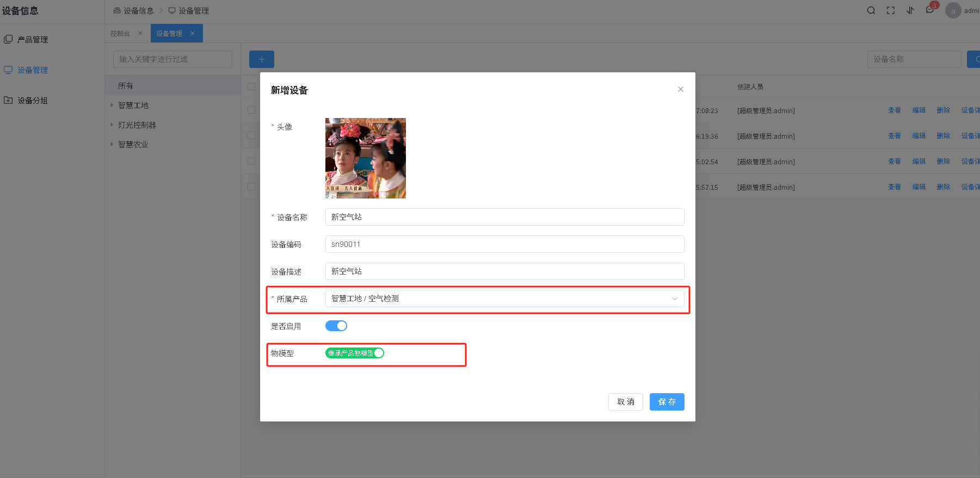
Task: Open 产品管理 in the sidebar menu
Action: [33, 40]
